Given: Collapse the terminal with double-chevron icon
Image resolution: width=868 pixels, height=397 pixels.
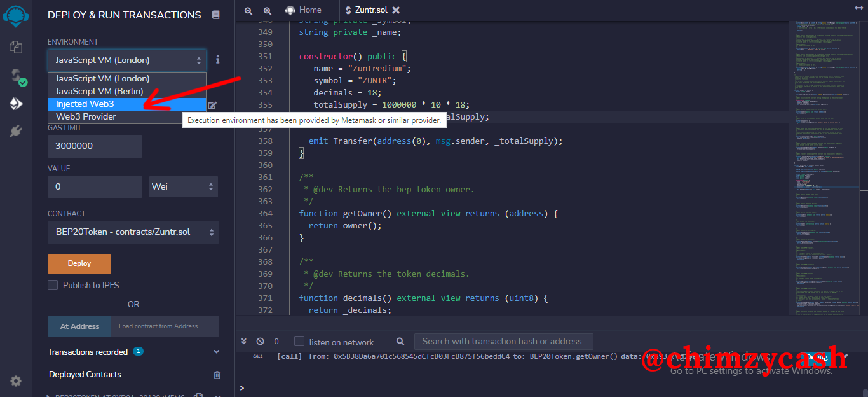Looking at the screenshot, I should click(244, 341).
